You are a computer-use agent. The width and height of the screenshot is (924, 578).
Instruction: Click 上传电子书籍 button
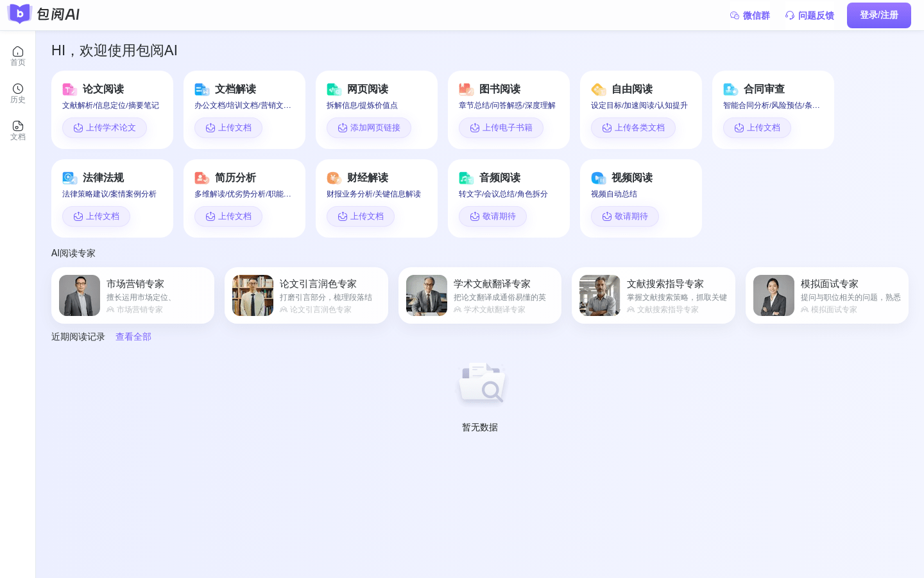click(501, 128)
